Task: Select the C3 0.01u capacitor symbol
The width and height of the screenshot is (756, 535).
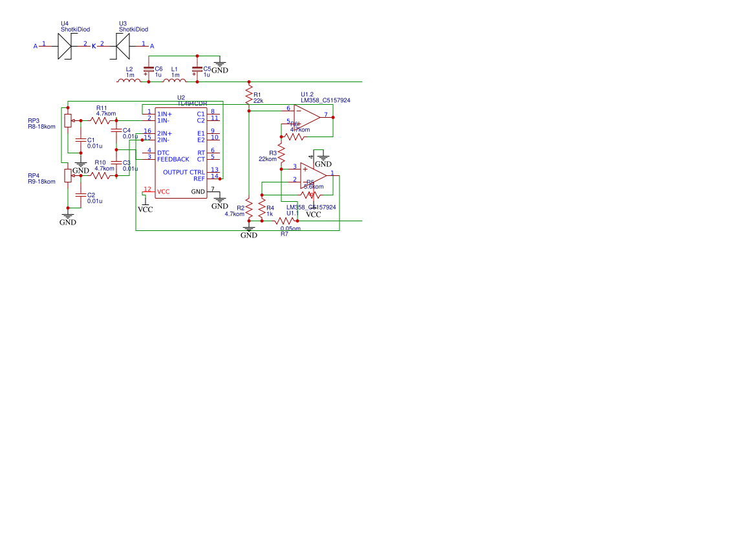Action: (116, 162)
